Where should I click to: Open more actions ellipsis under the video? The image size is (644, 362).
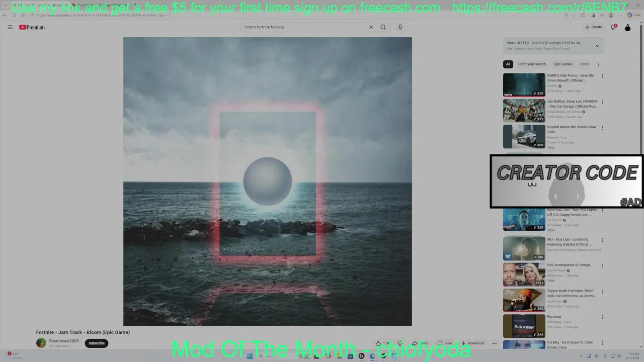point(494,343)
